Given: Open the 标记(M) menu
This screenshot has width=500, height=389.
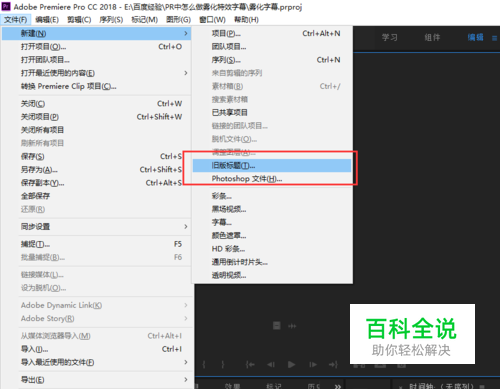Looking at the screenshot, I should pyautogui.click(x=144, y=20).
